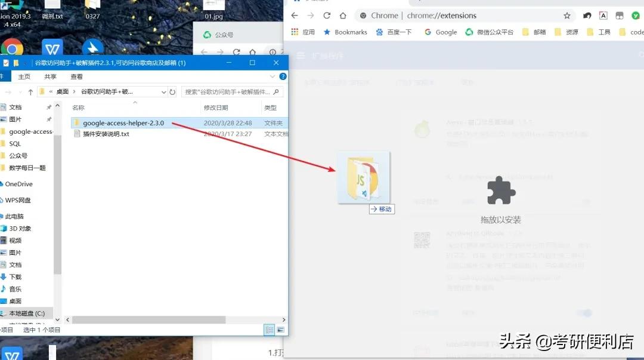Image resolution: width=644 pixels, height=360 pixels.
Task: Open the Explorer address bar dropdown arrow
Action: [x=163, y=92]
